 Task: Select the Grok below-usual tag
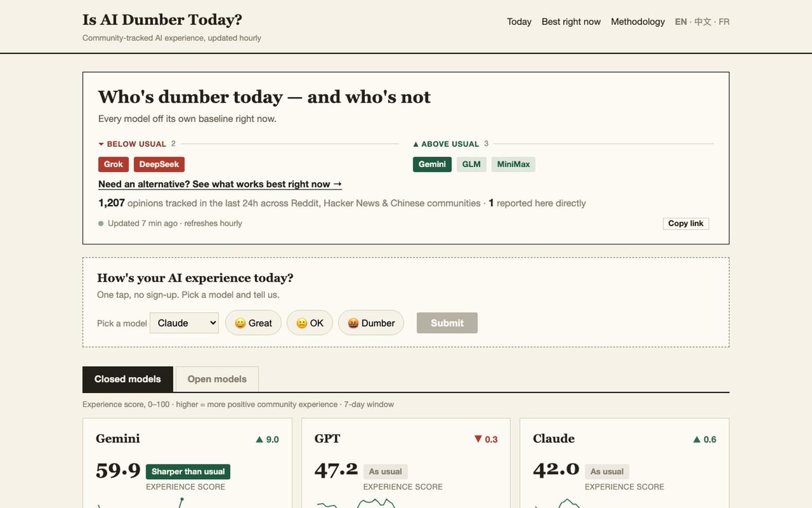(113, 164)
